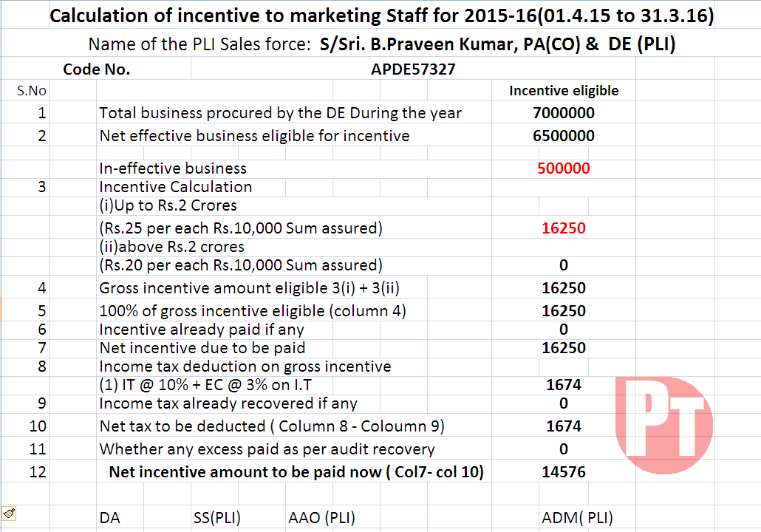
Task: Click the 'SS(PLI)' signature cell
Action: pos(217,518)
